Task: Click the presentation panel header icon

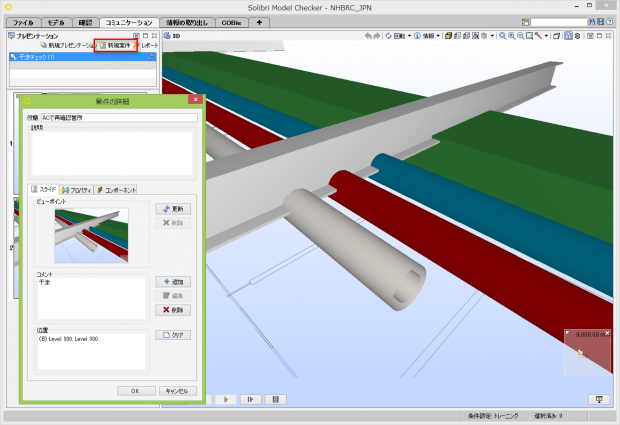Action: [11, 36]
